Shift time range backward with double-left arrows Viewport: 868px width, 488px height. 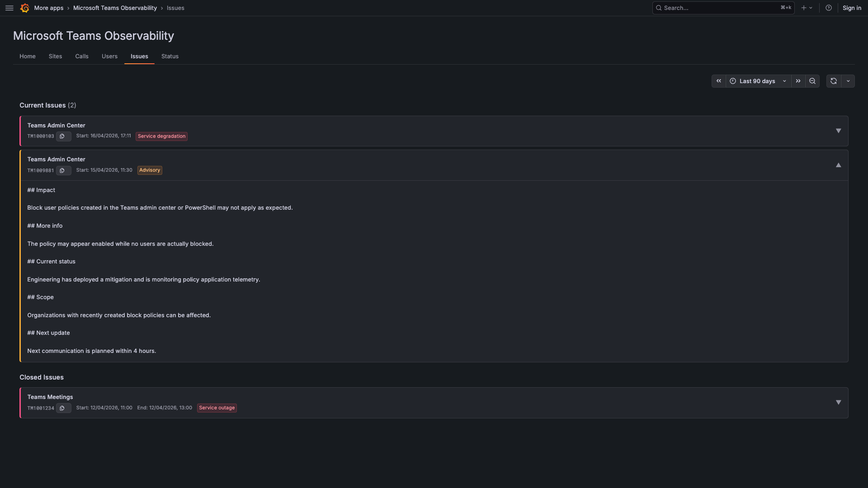tap(719, 81)
